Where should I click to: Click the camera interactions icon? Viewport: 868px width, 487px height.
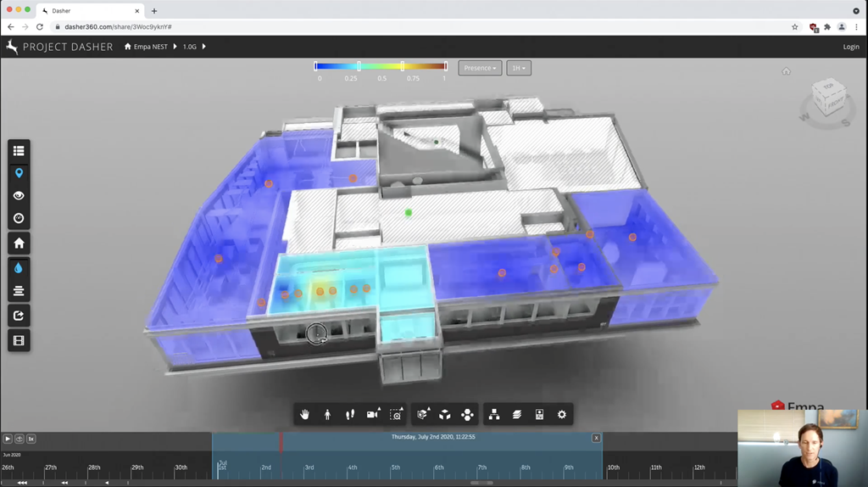(372, 414)
